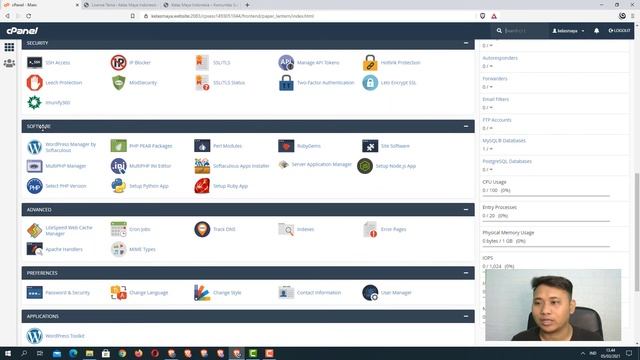
Task: Open Track DNS icon
Action: [x=202, y=229]
